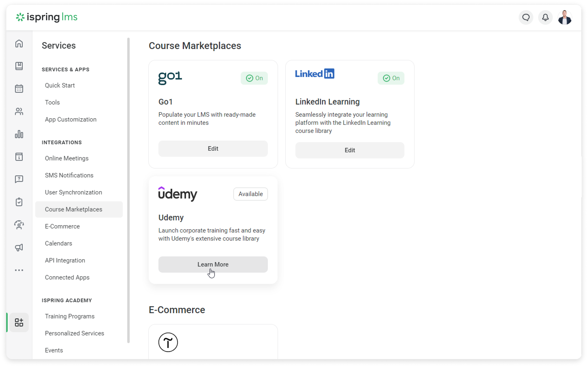Open the users icon in left rail
The image size is (588, 367).
[x=19, y=111]
